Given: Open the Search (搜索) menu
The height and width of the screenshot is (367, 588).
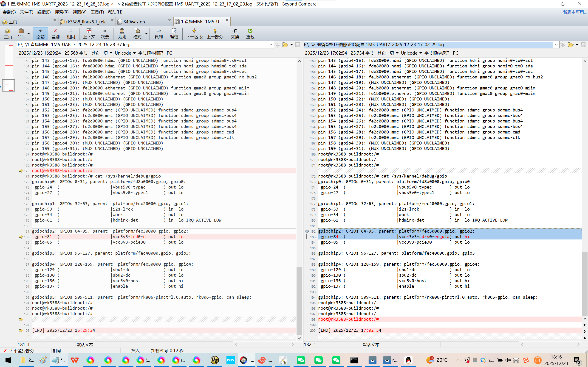Looking at the screenshot, I should pos(62,12).
